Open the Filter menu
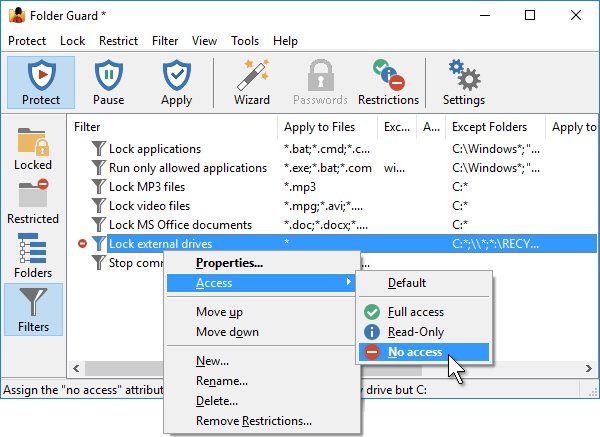Screen dimensions: 600x437 tap(165, 41)
